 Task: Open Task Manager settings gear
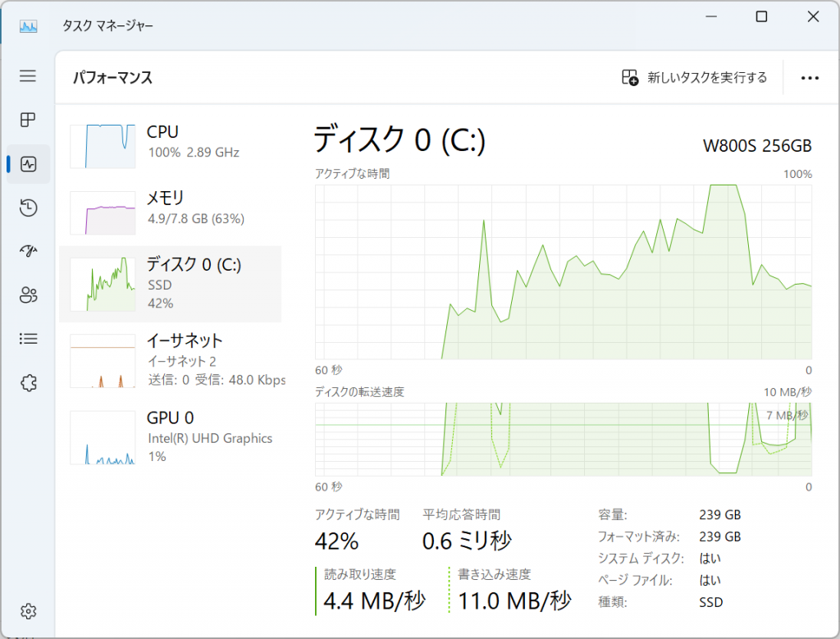(29, 611)
